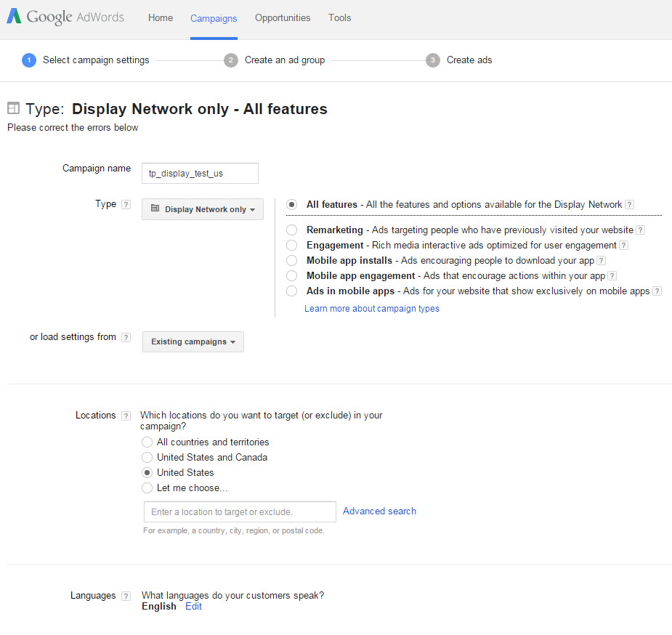Open help icon beside Remarketing description

coord(640,230)
